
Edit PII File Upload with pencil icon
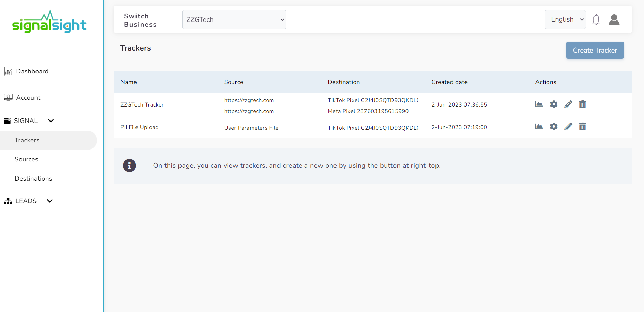click(568, 127)
